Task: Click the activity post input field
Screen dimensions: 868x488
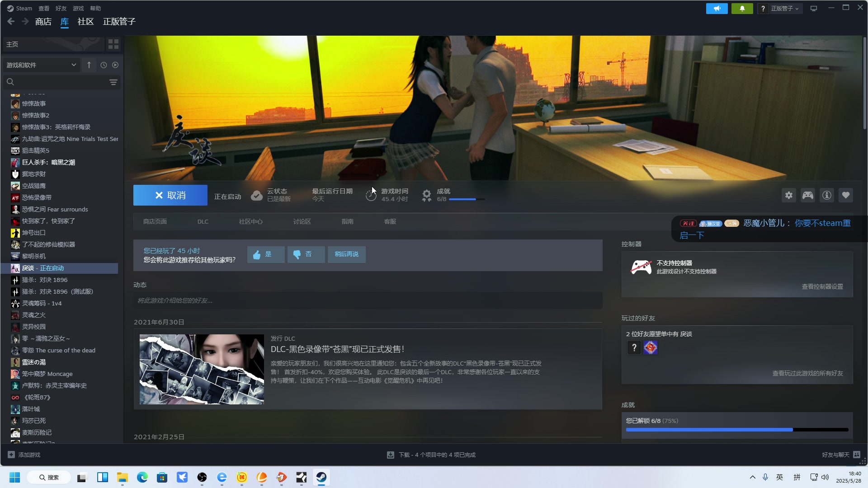Action: pos(368,300)
